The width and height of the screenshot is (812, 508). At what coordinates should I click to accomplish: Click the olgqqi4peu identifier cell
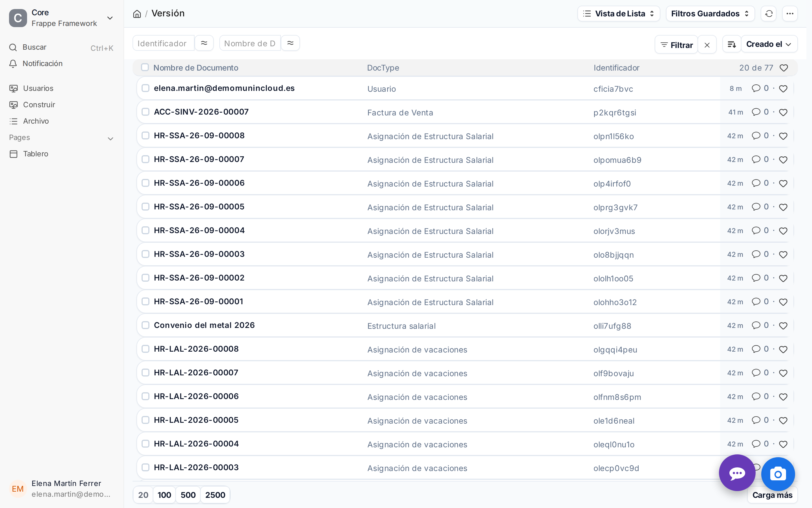point(615,350)
